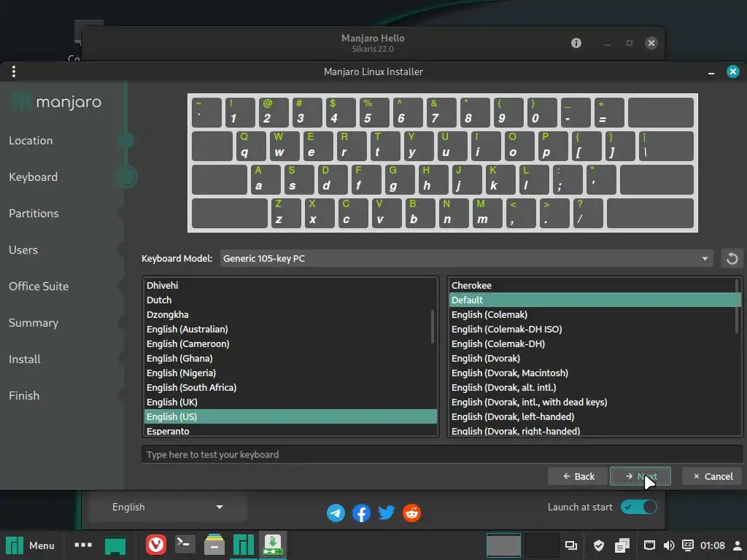Open Reddit link in Manjaro Hello
The image size is (747, 560).
[411, 513]
